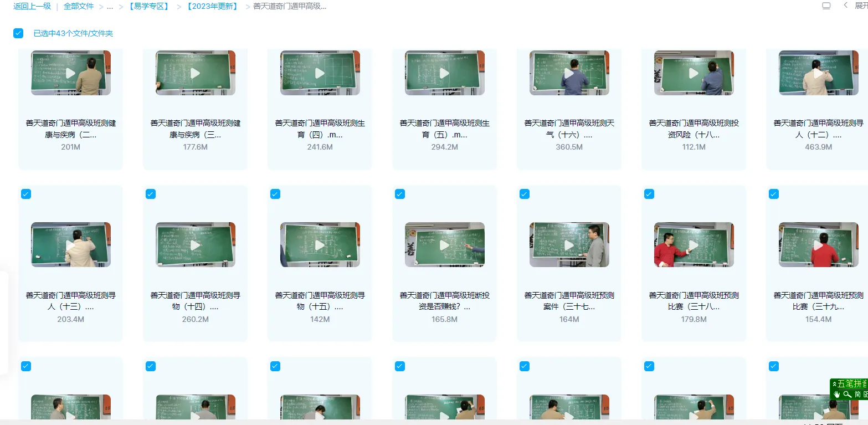Deselect the 预测比赛（三十八 file checkbox
Screen dimensions: 868x425
(x=649, y=194)
